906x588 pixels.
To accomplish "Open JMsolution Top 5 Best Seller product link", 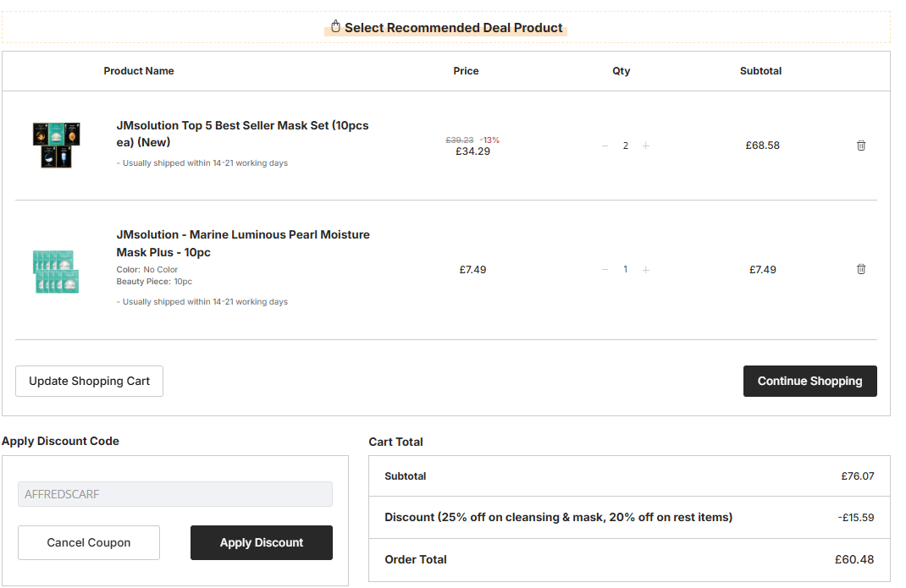I will [x=242, y=134].
